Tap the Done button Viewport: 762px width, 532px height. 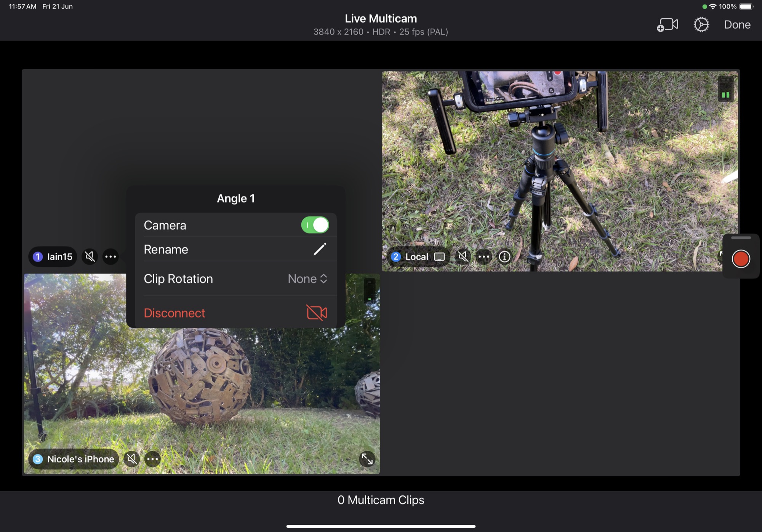pyautogui.click(x=737, y=25)
